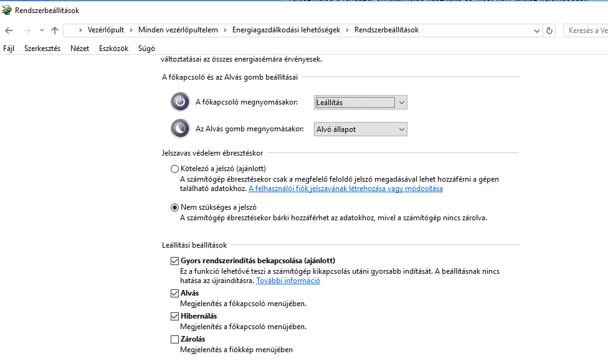Image resolution: width=608 pixels, height=364 pixels.
Task: Click the A főkapcsoló megnyomásakor label
Action: pos(247,102)
